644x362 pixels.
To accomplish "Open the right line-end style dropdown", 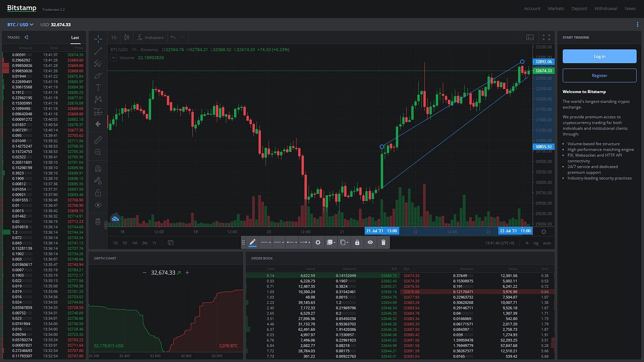I will (x=304, y=242).
